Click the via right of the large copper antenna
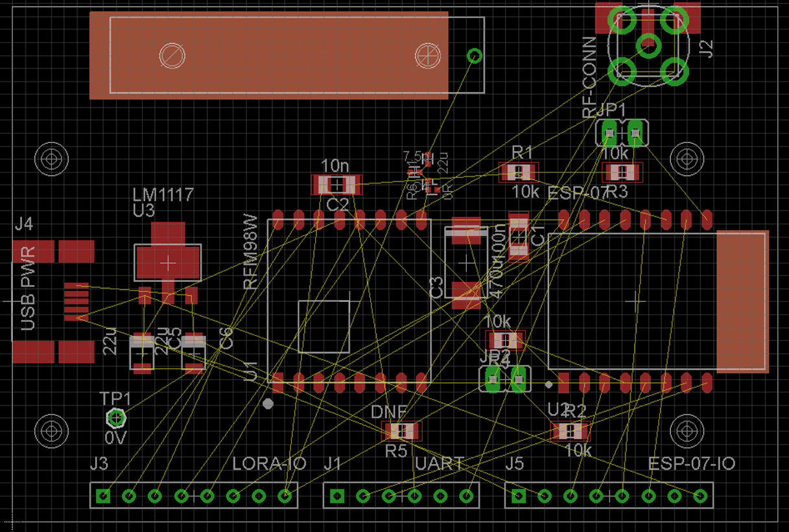Image resolution: width=789 pixels, height=532 pixels. click(475, 56)
